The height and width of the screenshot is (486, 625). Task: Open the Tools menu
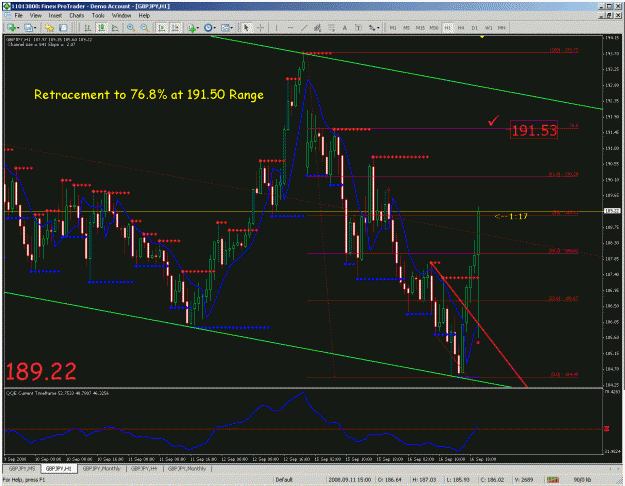[x=98, y=16]
